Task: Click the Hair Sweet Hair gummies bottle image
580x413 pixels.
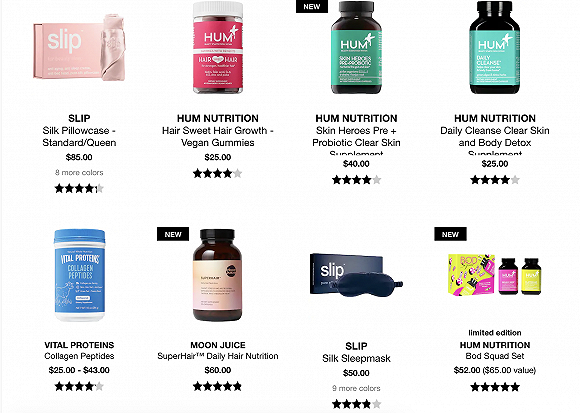Action: point(218,47)
